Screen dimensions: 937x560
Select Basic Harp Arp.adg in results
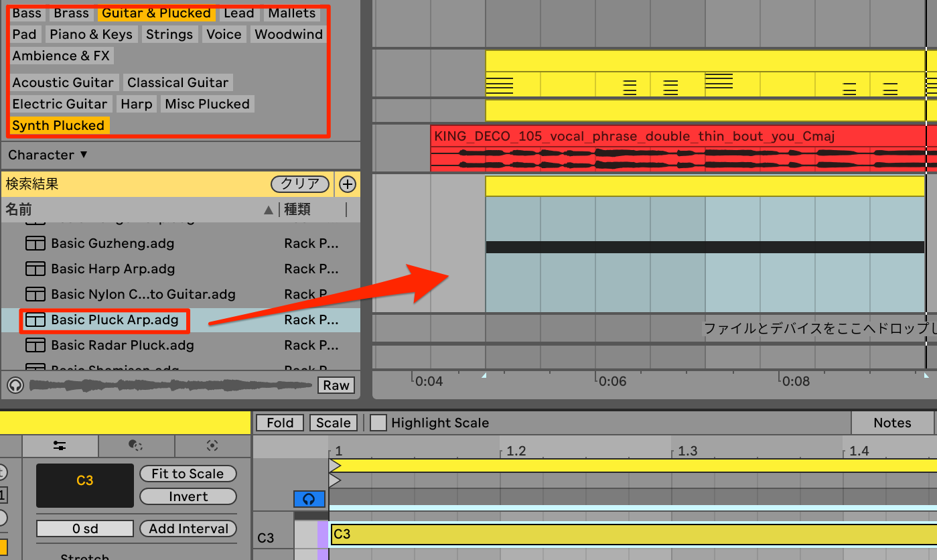tap(180, 269)
